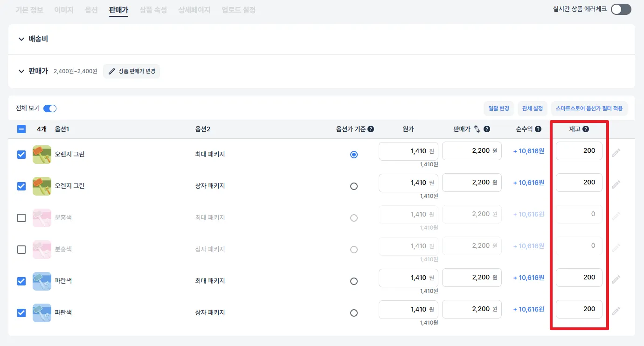
Task: Click the help icon next to 재고
Action: [586, 129]
